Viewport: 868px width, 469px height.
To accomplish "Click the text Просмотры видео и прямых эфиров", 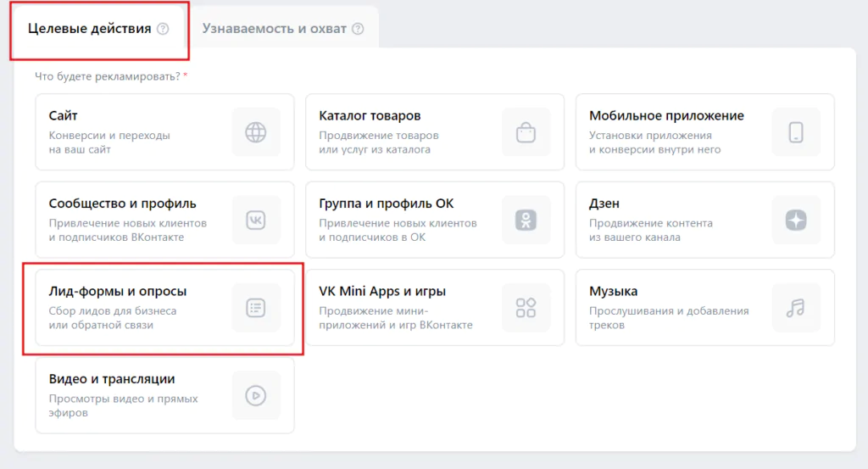I will click(x=124, y=405).
